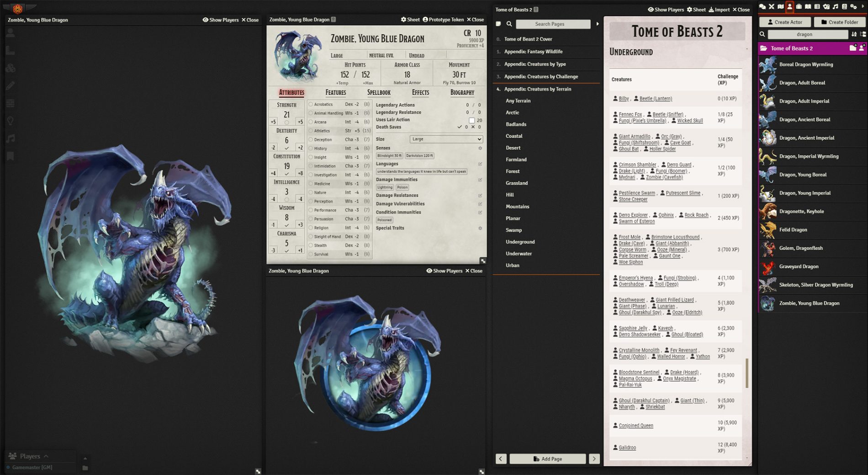Image resolution: width=868 pixels, height=475 pixels.
Task: Switch to the Spellbook tab
Action: 379,92
